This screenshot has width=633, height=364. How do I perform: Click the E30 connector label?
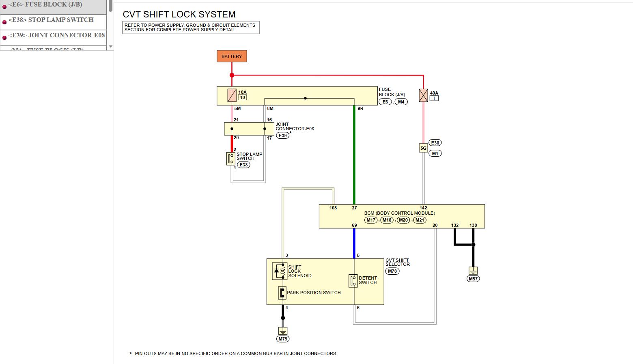click(x=435, y=143)
